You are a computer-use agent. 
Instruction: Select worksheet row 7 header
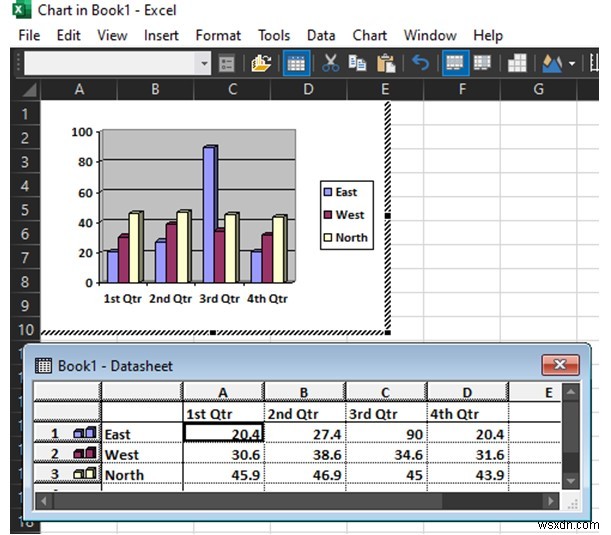tap(25, 258)
